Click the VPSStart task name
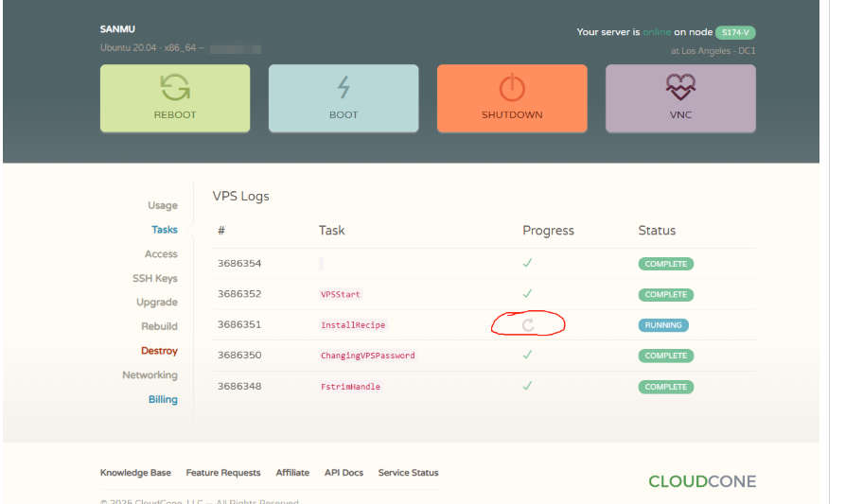The height and width of the screenshot is (504, 845). pyautogui.click(x=340, y=294)
